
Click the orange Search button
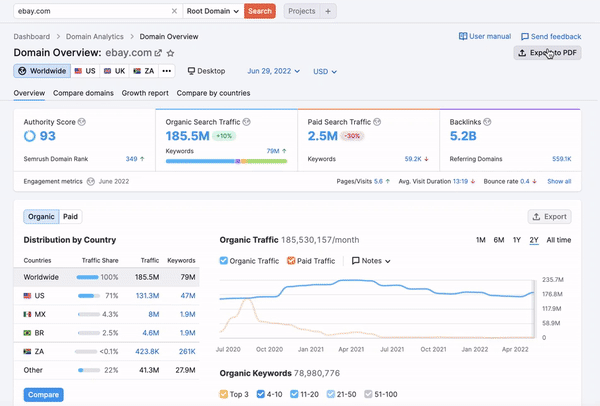(260, 11)
